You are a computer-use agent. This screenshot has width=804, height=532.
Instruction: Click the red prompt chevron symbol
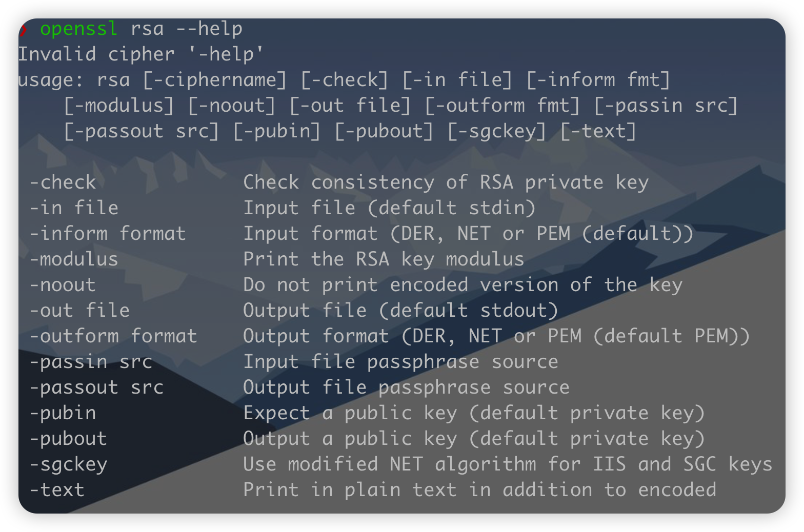[x=23, y=30]
